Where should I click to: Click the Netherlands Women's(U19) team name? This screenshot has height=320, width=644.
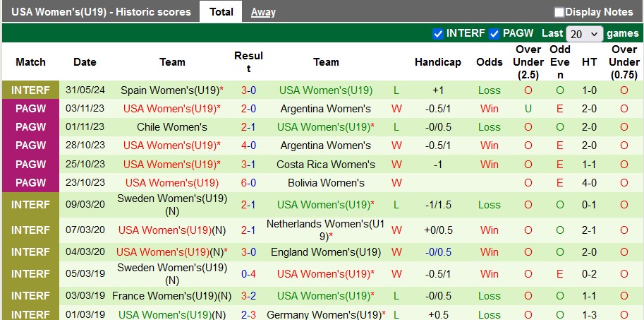(326, 230)
